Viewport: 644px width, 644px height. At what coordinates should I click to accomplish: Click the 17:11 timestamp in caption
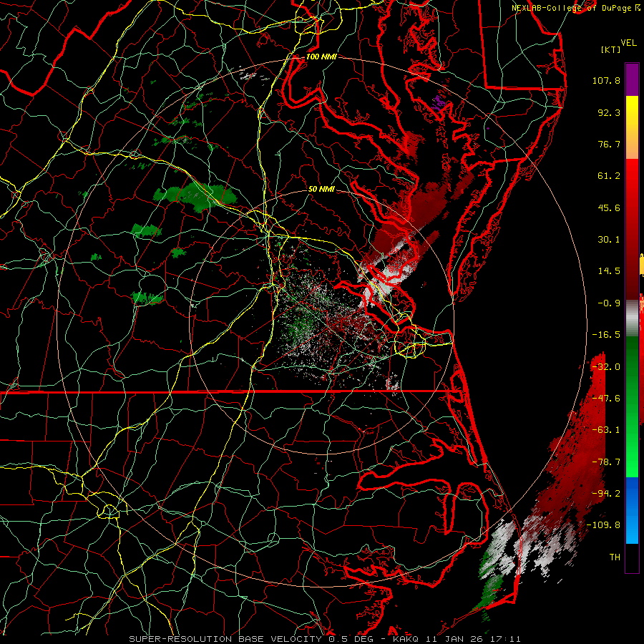coord(506,639)
